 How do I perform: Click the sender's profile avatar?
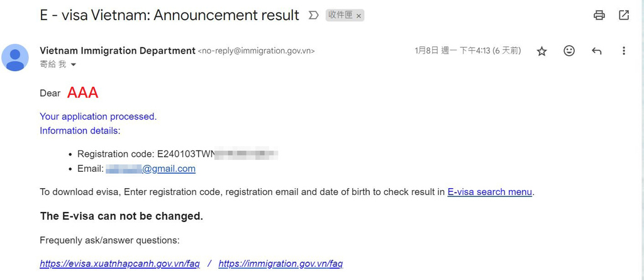(15, 58)
